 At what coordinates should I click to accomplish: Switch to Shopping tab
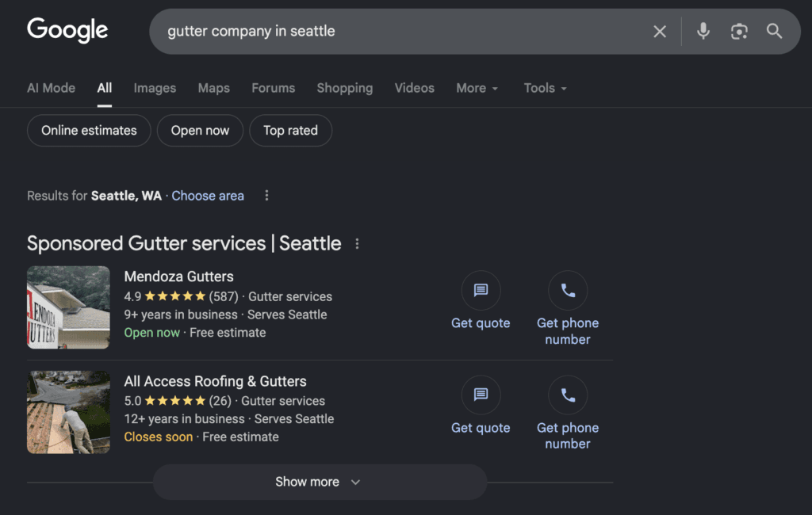point(345,88)
